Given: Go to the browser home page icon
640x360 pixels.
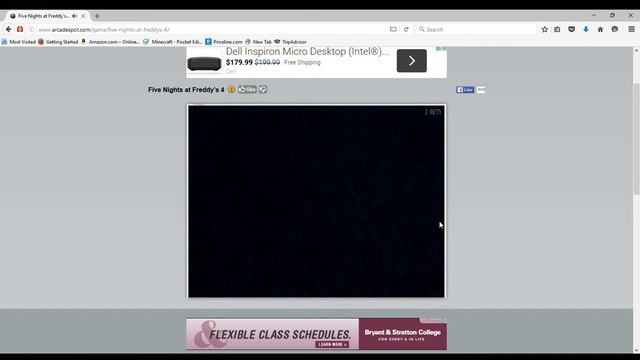Looking at the screenshot, I should pos(600,29).
